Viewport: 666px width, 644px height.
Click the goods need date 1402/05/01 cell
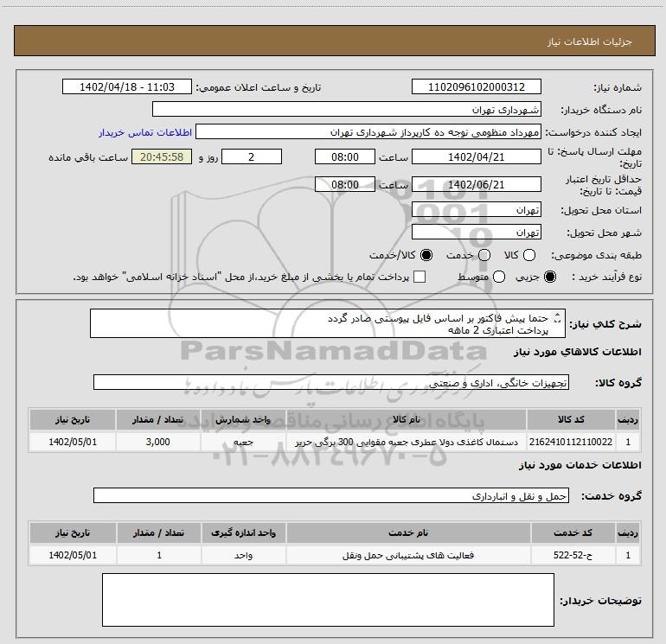[73, 442]
